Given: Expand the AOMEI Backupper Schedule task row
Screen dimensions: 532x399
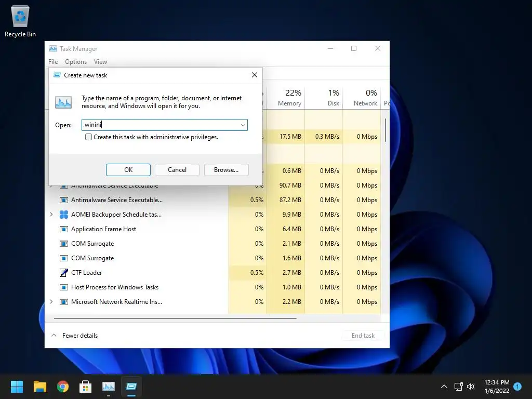Looking at the screenshot, I should [x=51, y=215].
